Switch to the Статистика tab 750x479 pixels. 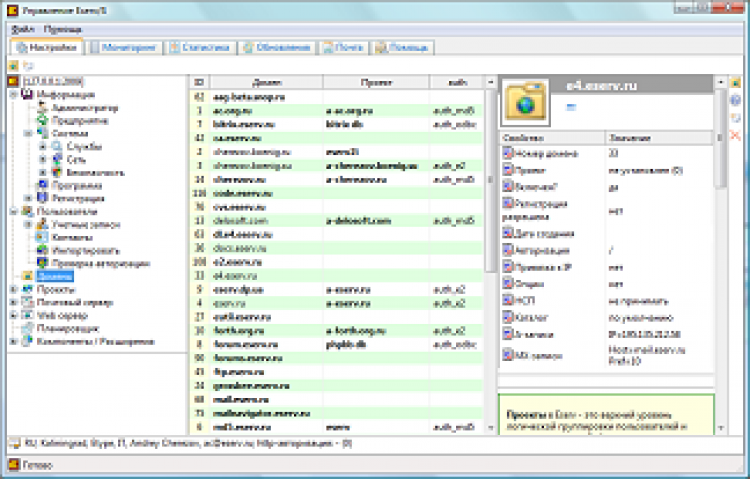coord(199,47)
